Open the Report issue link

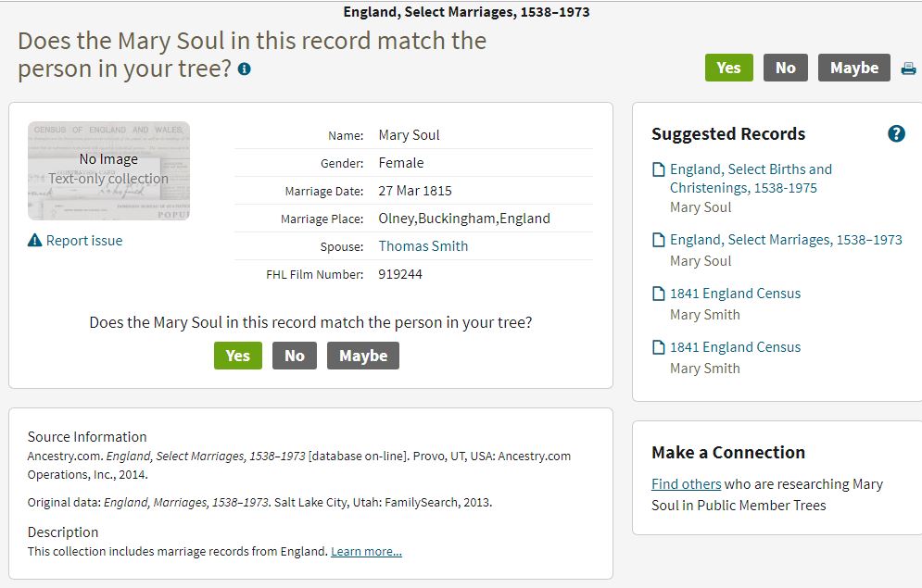84,240
